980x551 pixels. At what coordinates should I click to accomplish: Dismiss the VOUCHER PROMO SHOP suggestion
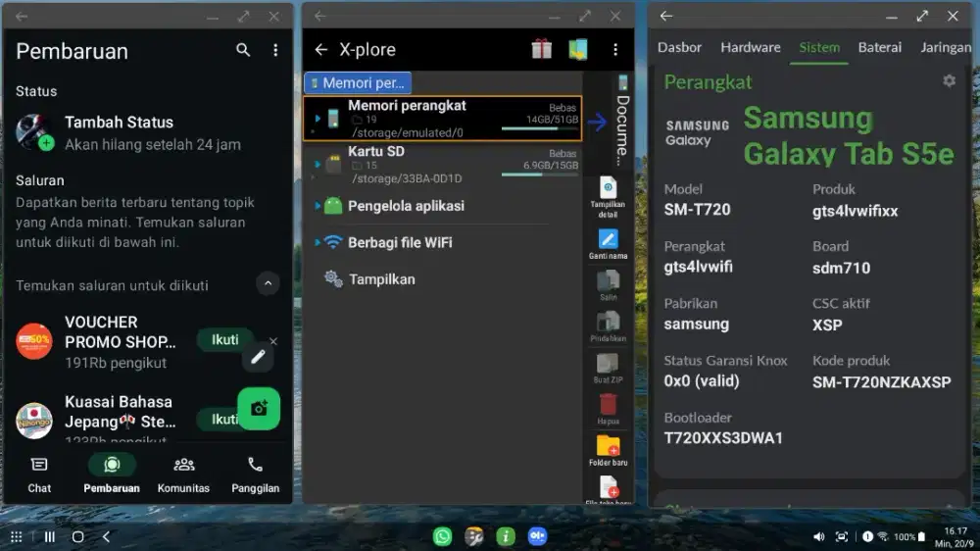click(x=273, y=341)
